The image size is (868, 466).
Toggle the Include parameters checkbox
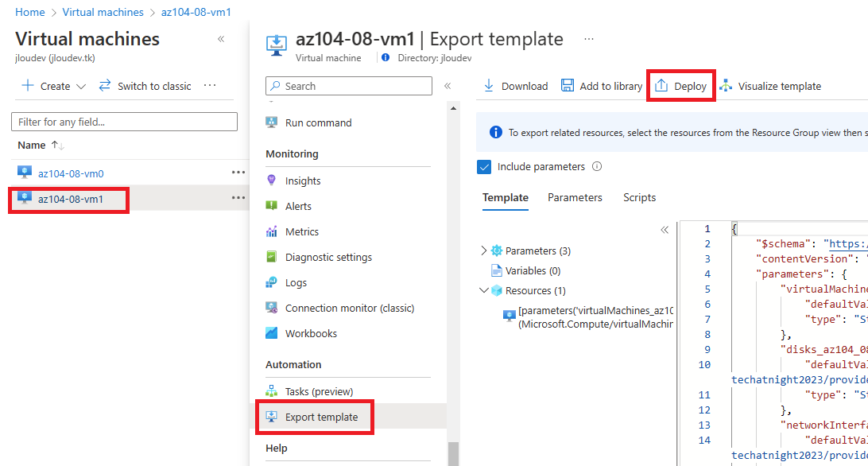pos(484,167)
